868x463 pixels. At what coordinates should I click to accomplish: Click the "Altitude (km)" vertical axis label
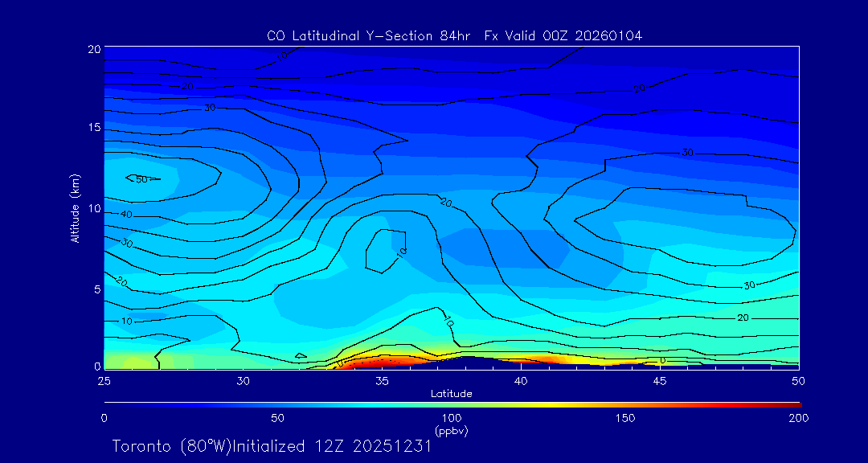[74, 207]
